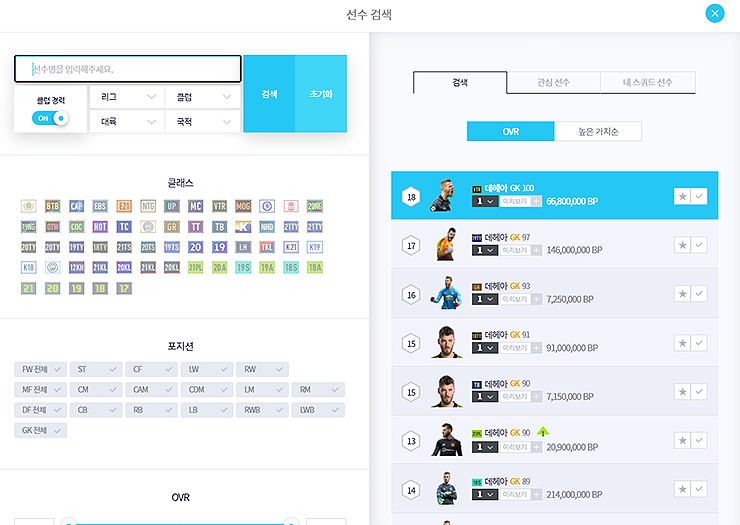Select the TB class icon

(x=219, y=227)
